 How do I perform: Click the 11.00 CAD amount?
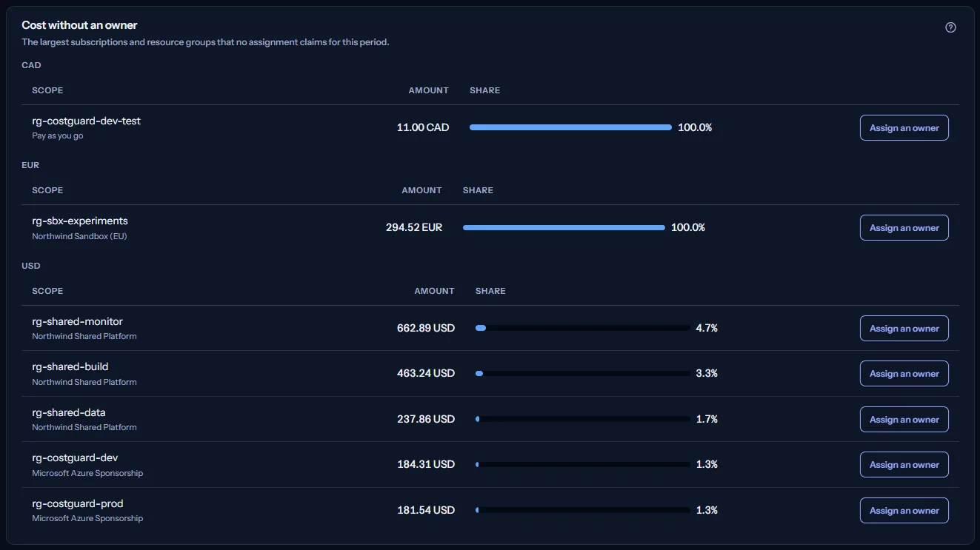[x=423, y=127]
